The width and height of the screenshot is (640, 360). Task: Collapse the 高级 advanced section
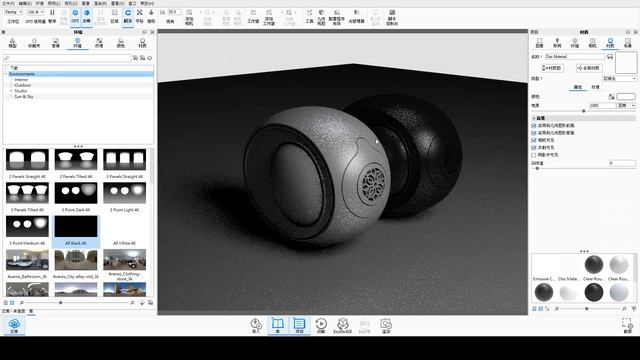(x=534, y=118)
